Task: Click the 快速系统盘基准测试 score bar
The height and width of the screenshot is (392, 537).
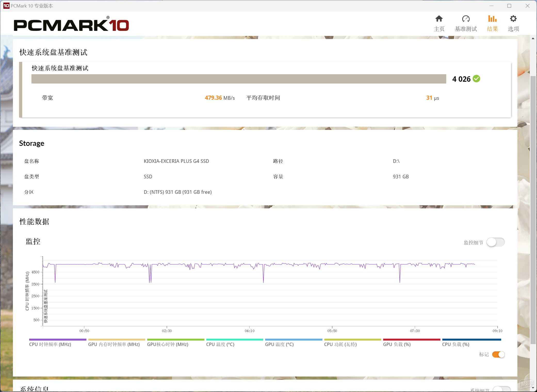Action: [239, 79]
